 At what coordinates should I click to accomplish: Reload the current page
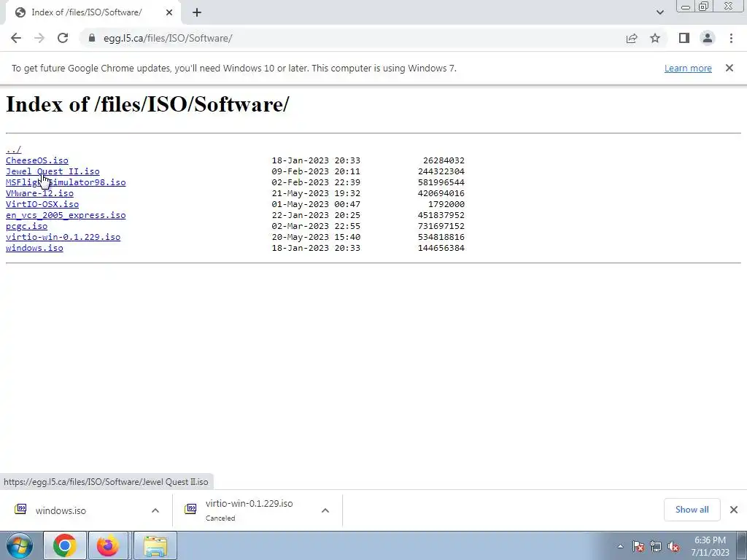tap(63, 38)
